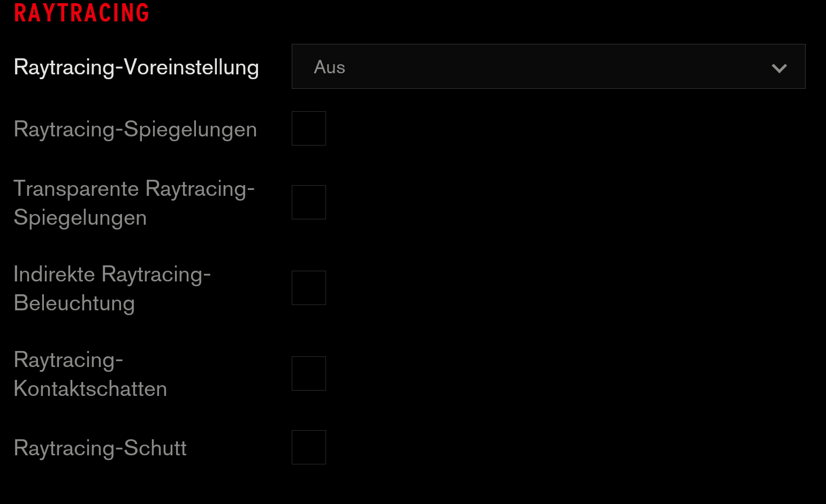Click the Transparente Raytracing-Spiegelungen label
Screen dimensions: 826x504
coord(134,203)
